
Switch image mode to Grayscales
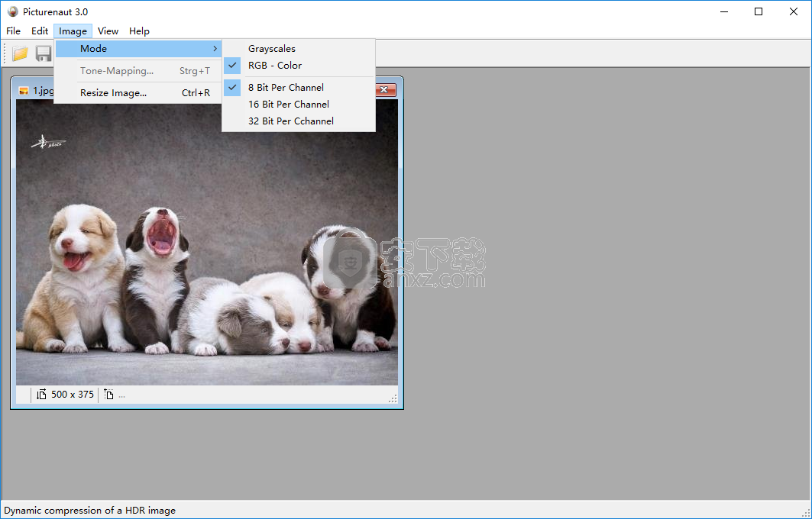point(299,49)
